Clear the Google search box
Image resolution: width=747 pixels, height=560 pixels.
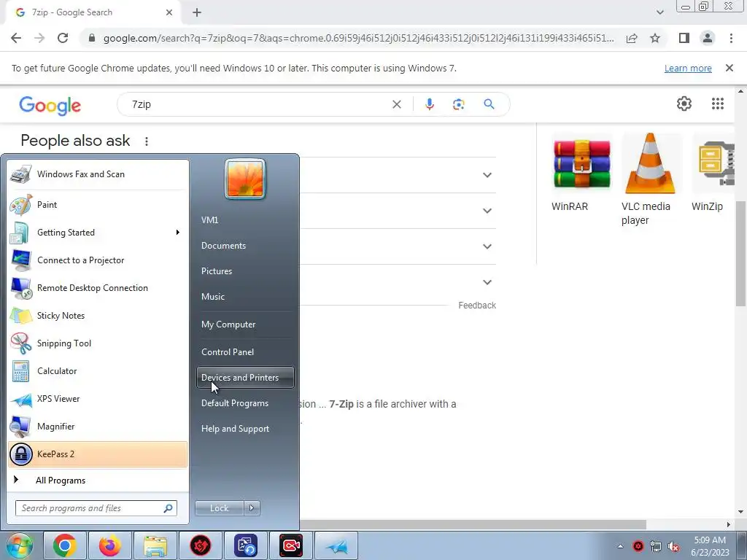(396, 104)
